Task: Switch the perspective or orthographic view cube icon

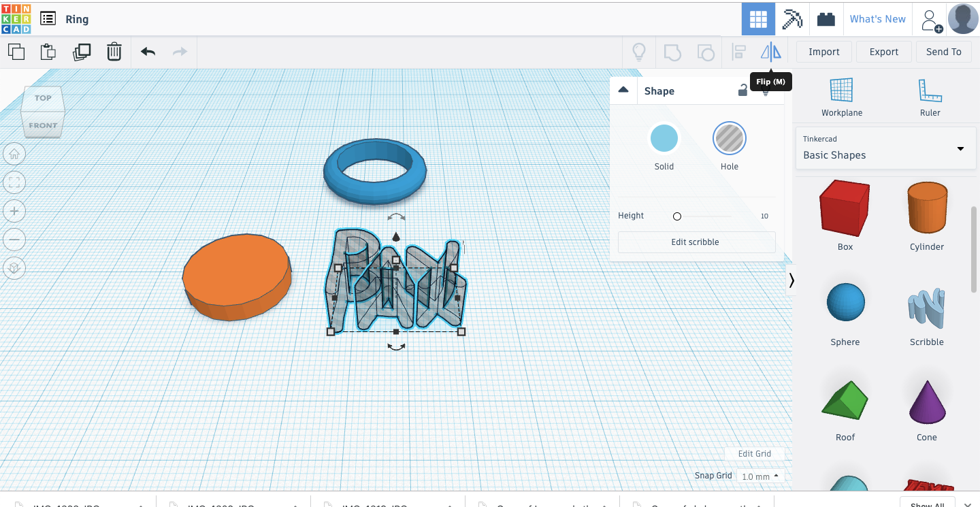Action: click(14, 268)
